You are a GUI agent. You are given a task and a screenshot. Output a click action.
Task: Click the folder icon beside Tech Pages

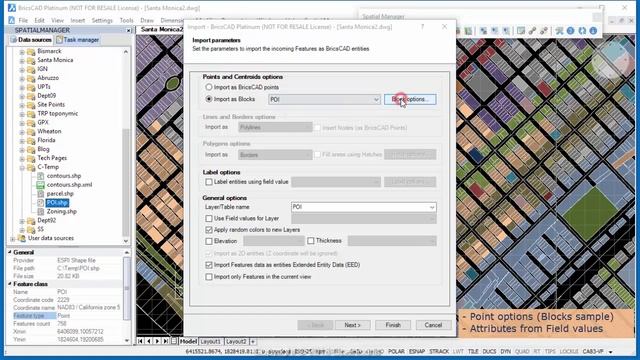pos(31,158)
